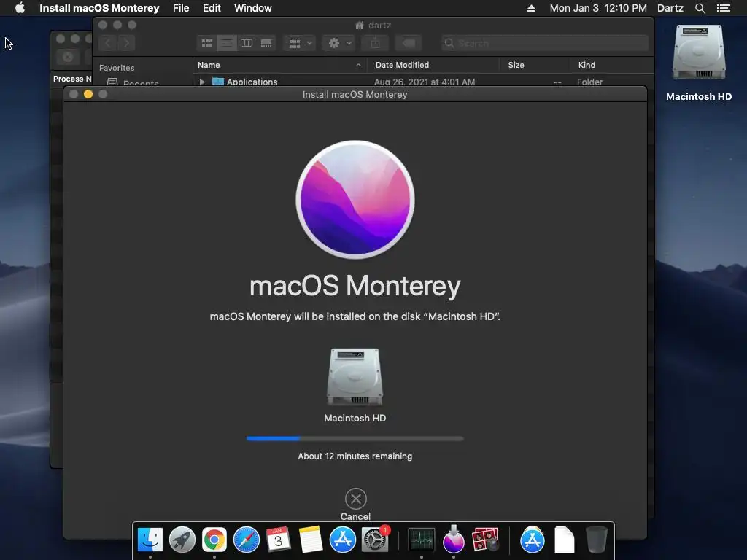Screen dimensions: 747x560
Task: Click Install macOS Monterey Dock icon
Action: click(x=454, y=539)
